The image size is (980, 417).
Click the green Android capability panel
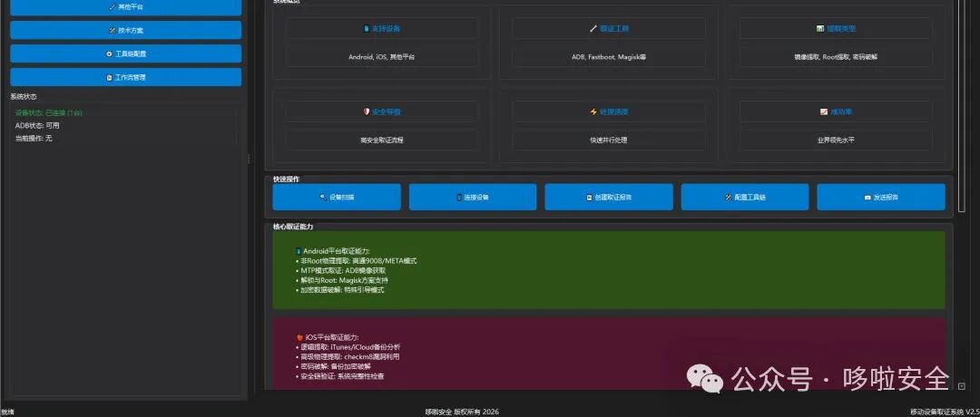[609, 270]
